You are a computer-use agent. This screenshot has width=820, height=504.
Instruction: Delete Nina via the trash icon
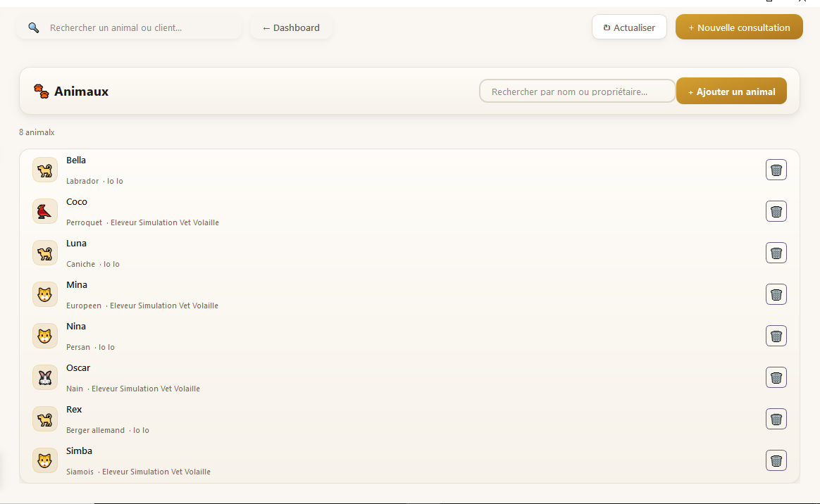(x=776, y=336)
